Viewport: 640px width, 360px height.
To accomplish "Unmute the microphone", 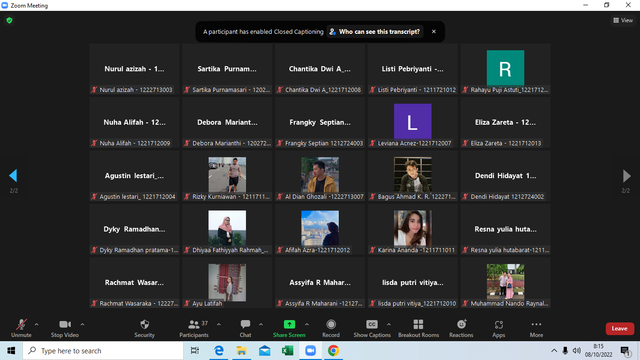I will point(21,328).
